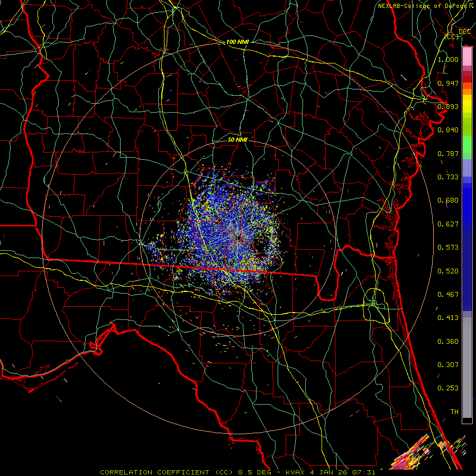Select the 0.413 scale label
This screenshot has height=476, width=476.
point(448,318)
